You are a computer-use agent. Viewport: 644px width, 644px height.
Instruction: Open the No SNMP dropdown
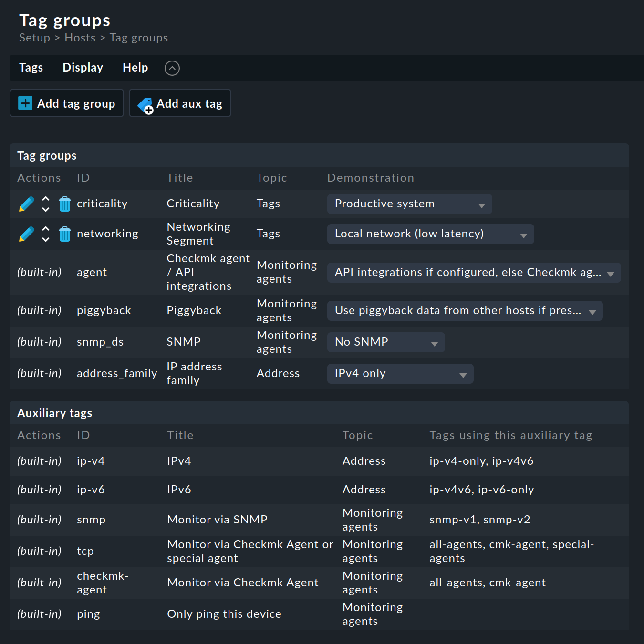pos(385,342)
